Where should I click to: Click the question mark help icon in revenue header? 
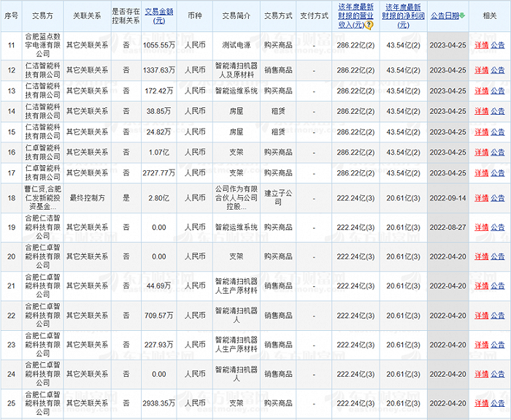click(369, 25)
